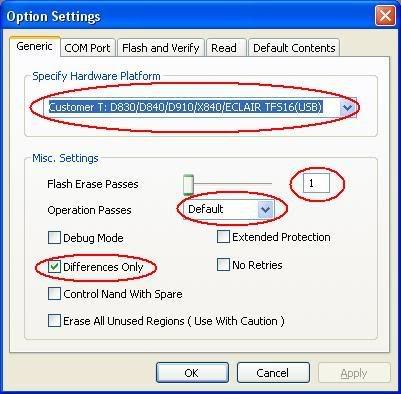The image size is (401, 394).
Task: Open the Default Contents tab
Action: click(x=294, y=48)
